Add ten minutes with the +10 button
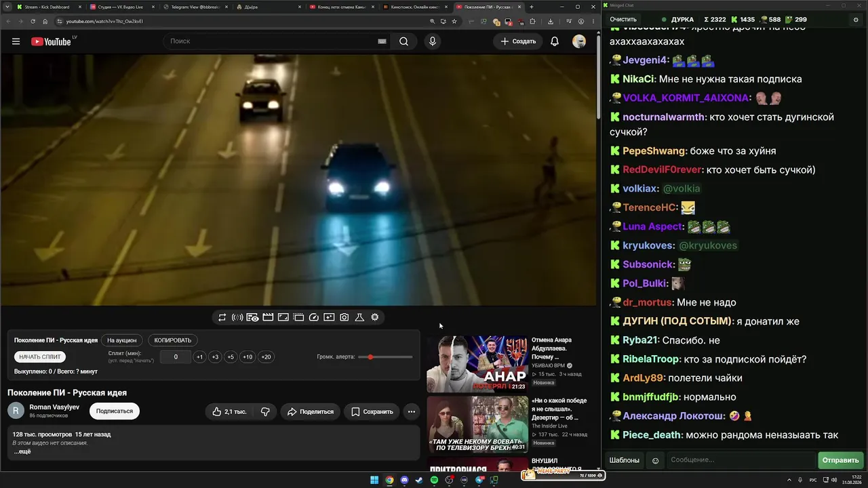Image resolution: width=868 pixels, height=488 pixels. [248, 357]
